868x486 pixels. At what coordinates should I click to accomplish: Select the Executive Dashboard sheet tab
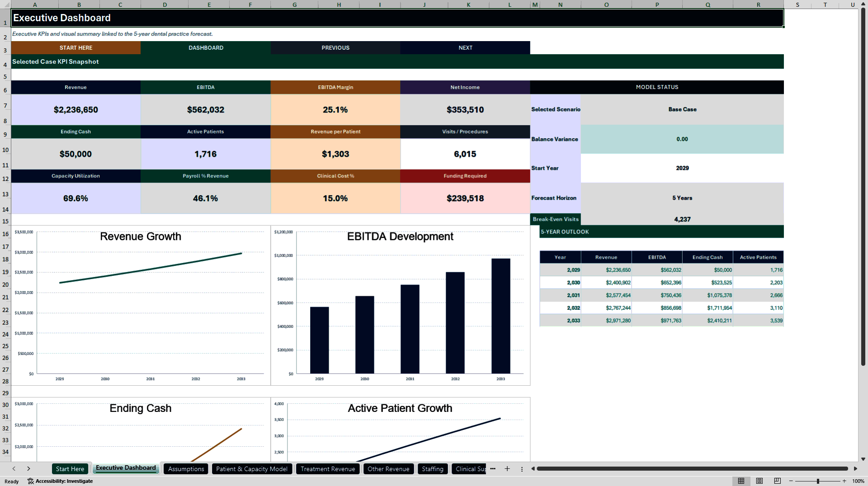pos(126,468)
